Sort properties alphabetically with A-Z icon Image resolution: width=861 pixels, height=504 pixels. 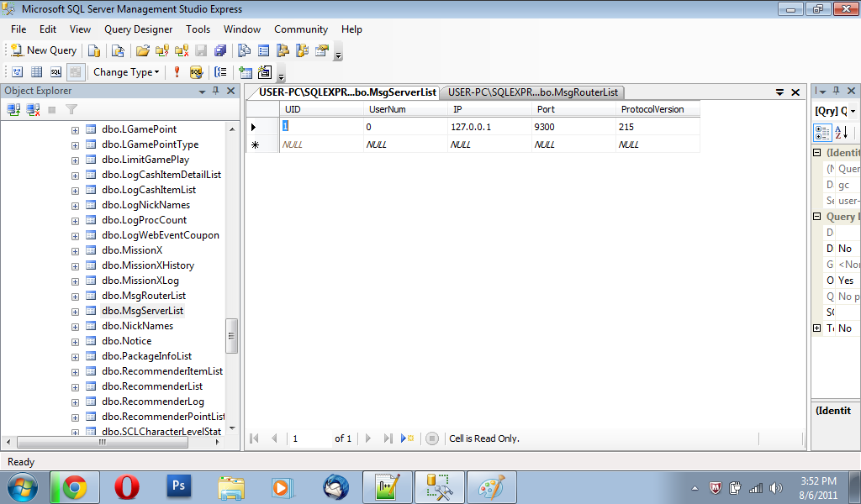tap(840, 133)
